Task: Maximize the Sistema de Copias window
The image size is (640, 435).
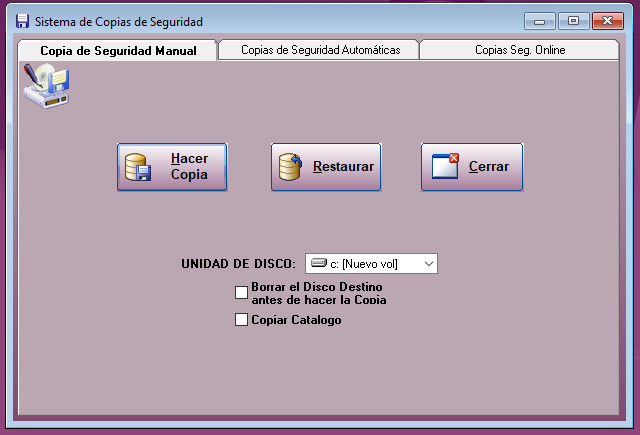Action: click(x=573, y=21)
